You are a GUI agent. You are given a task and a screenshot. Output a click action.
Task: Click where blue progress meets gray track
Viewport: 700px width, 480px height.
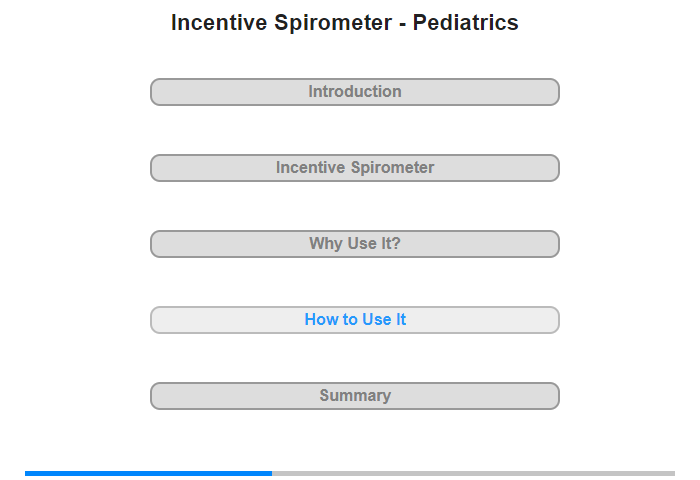click(272, 473)
